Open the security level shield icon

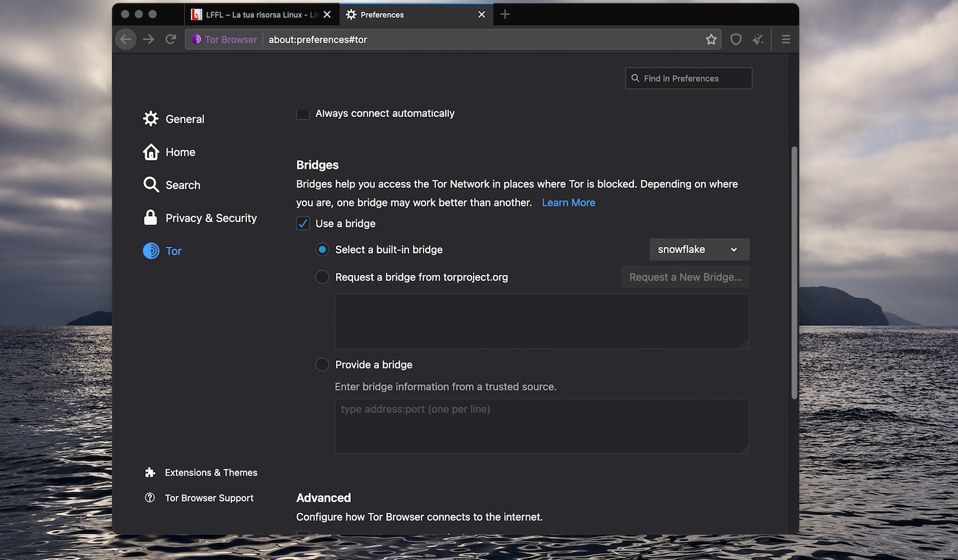click(x=736, y=40)
